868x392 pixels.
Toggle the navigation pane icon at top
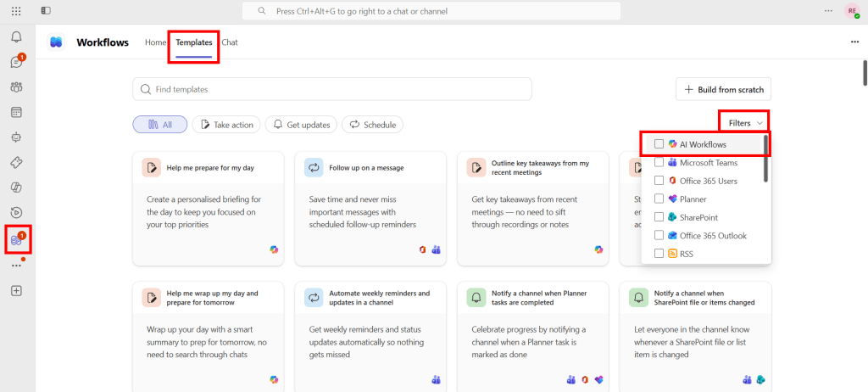coord(46,10)
